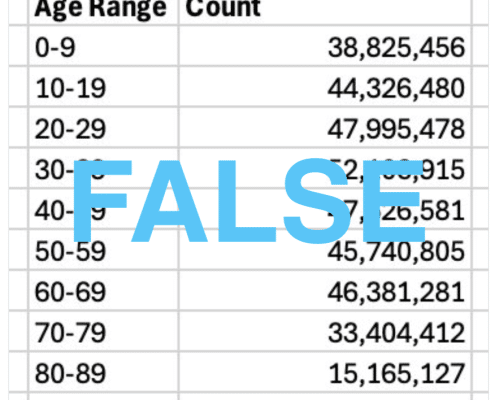Click the 70-79 age range cell

tap(104, 331)
